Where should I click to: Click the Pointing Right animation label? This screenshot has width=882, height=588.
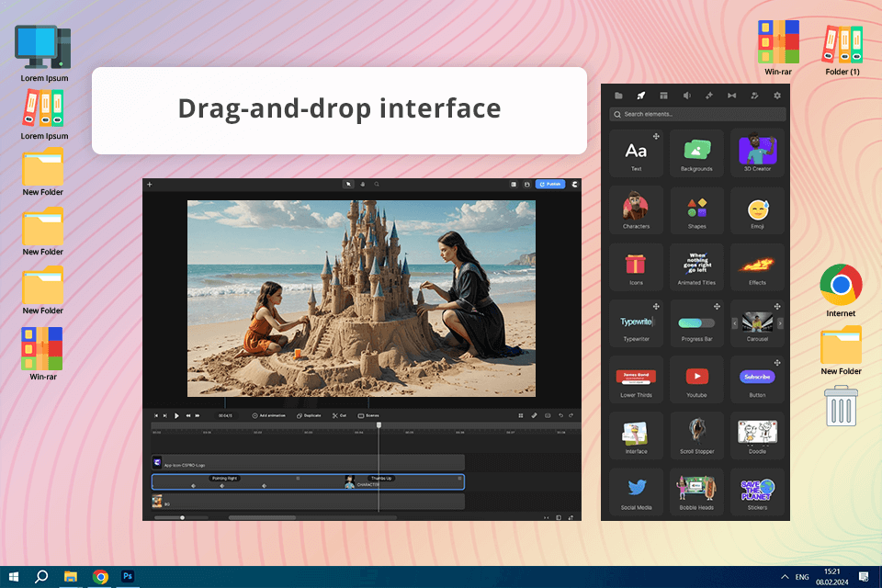pyautogui.click(x=224, y=479)
